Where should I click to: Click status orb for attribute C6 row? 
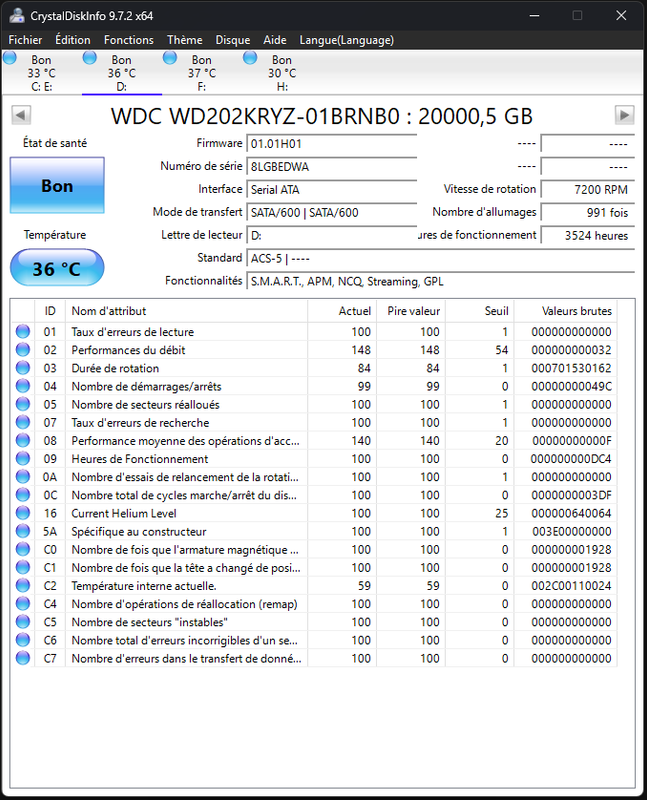pos(23,640)
